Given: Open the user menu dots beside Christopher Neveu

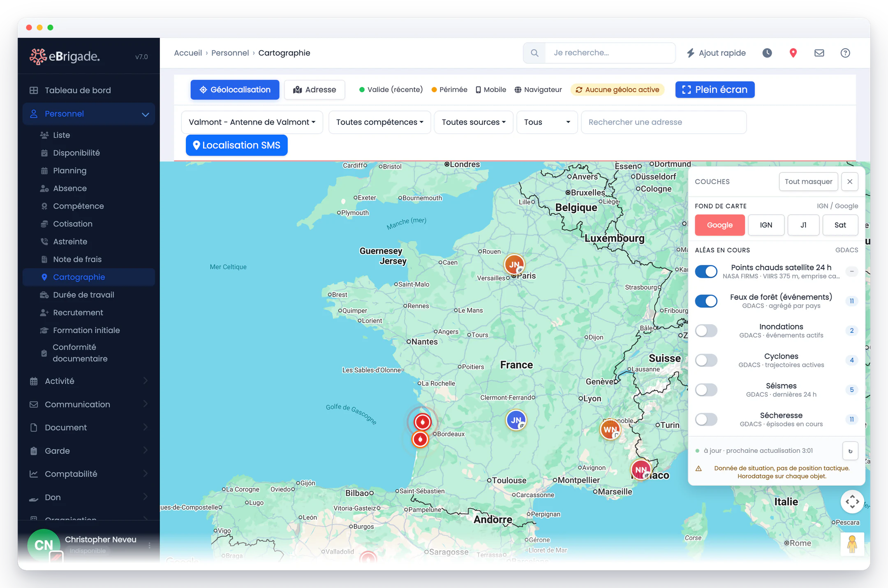Looking at the screenshot, I should 149,545.
